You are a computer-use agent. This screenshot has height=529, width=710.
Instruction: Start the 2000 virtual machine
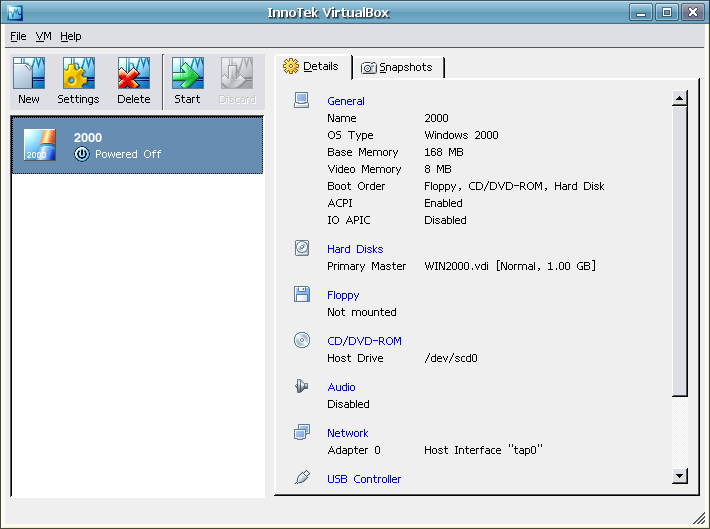(x=187, y=82)
